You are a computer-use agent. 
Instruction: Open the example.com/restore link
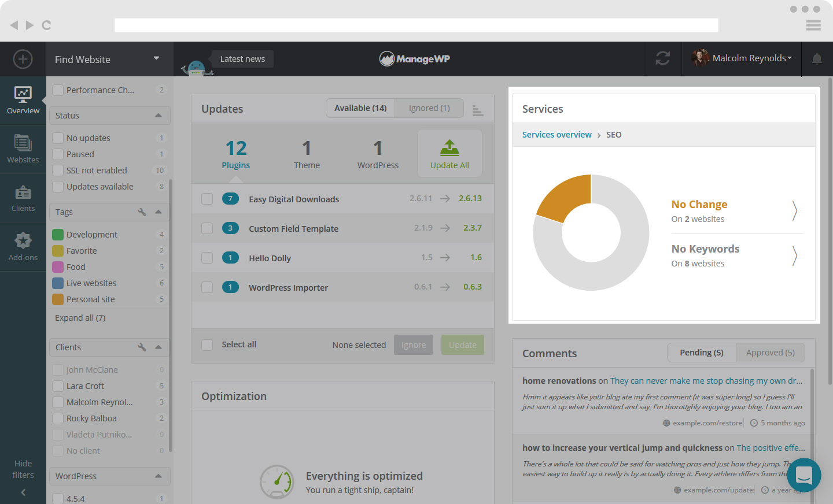coord(707,423)
